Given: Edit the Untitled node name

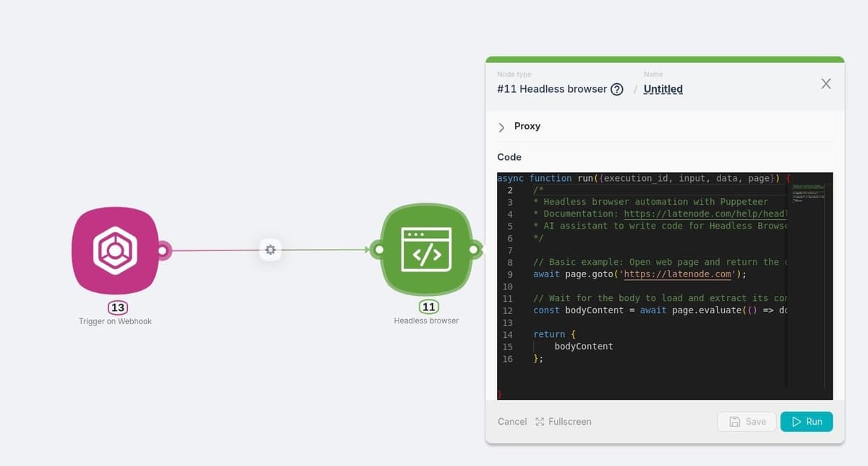Looking at the screenshot, I should [663, 89].
